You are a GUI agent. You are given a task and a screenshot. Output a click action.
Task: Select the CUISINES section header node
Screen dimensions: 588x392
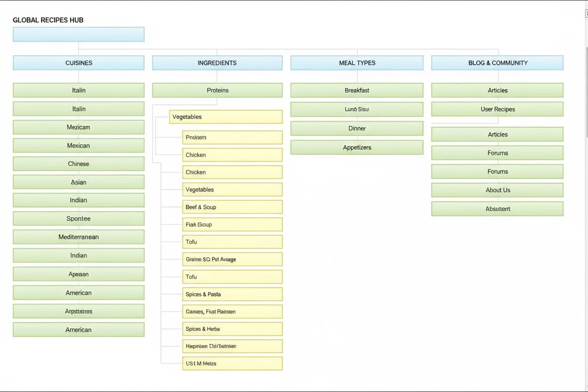[x=78, y=63]
